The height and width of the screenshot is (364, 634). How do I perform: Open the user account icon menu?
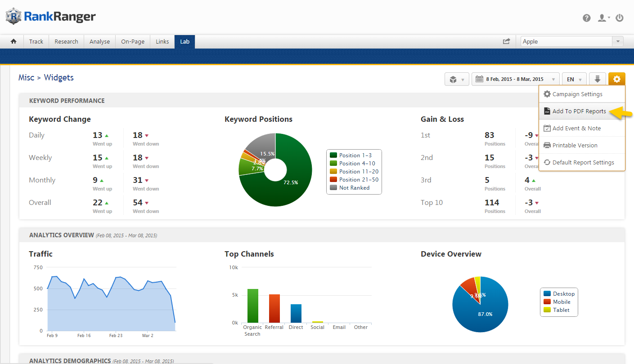603,18
